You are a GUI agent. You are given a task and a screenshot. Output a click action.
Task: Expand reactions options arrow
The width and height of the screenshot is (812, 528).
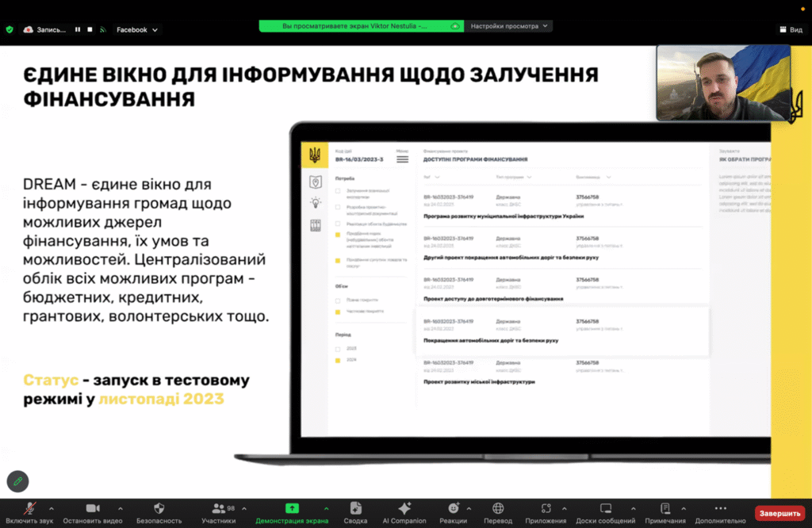[x=469, y=509]
